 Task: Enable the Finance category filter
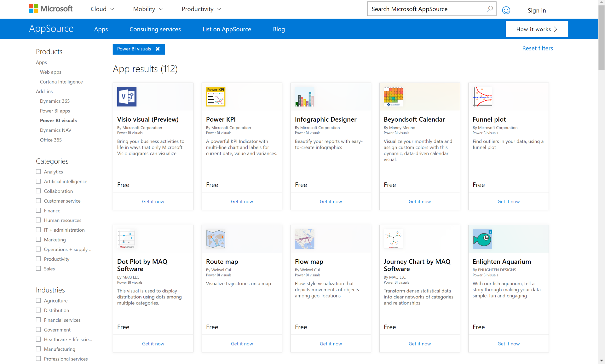[x=38, y=211]
